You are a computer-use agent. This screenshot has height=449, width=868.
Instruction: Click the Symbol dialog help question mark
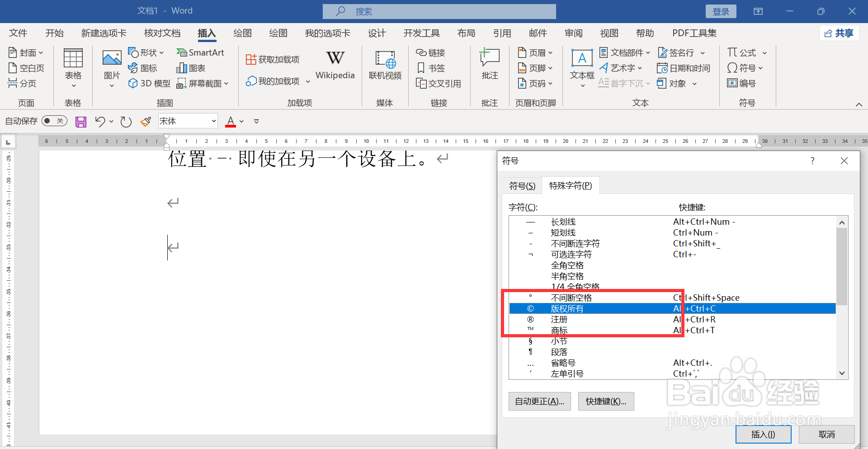pyautogui.click(x=812, y=161)
